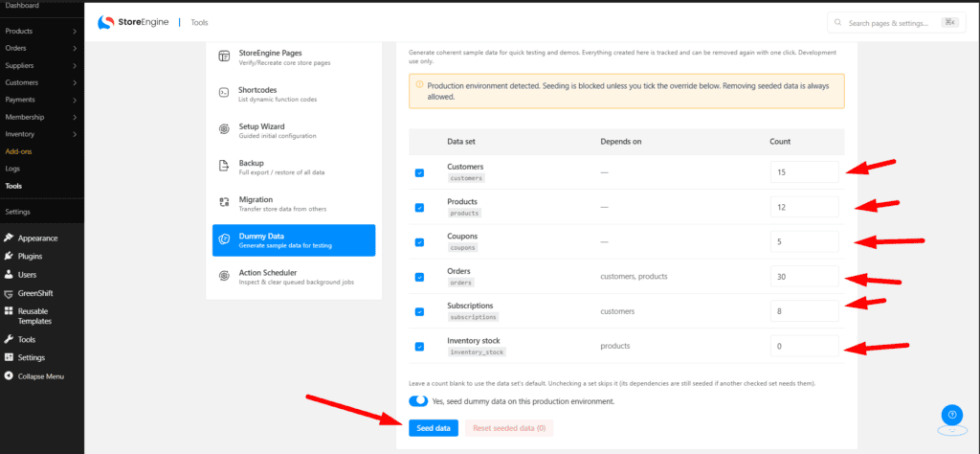Viewport: 980px width, 454px height.
Task: Click the WordPress Tools wrench icon
Action: [8, 340]
